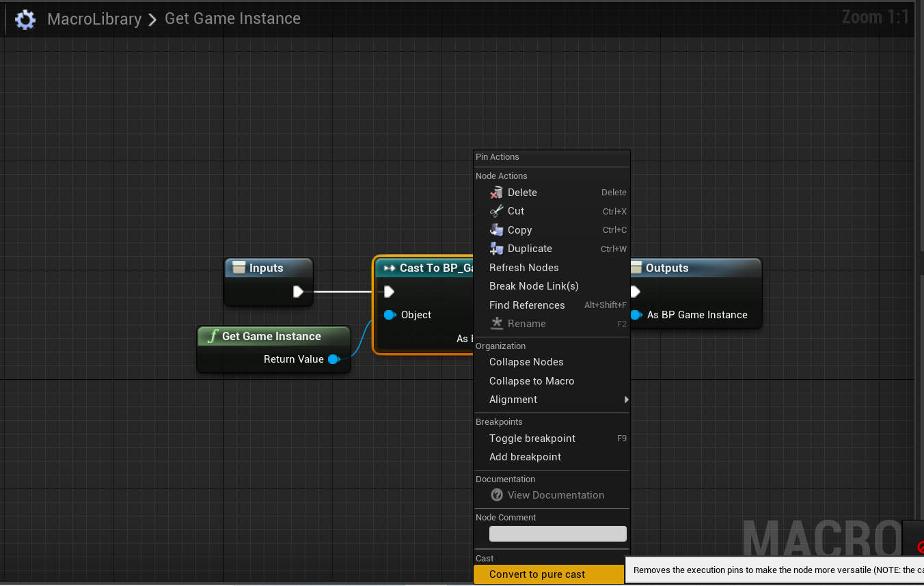Click the Breakpoints section label
The width and height of the screenshot is (924, 586).
[x=499, y=422]
